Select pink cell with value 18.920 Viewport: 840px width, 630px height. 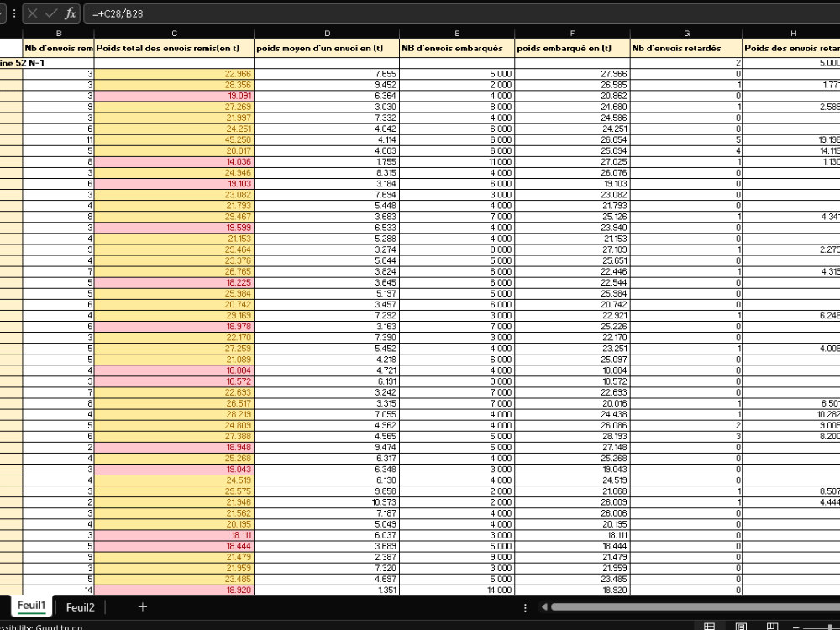coord(174,591)
